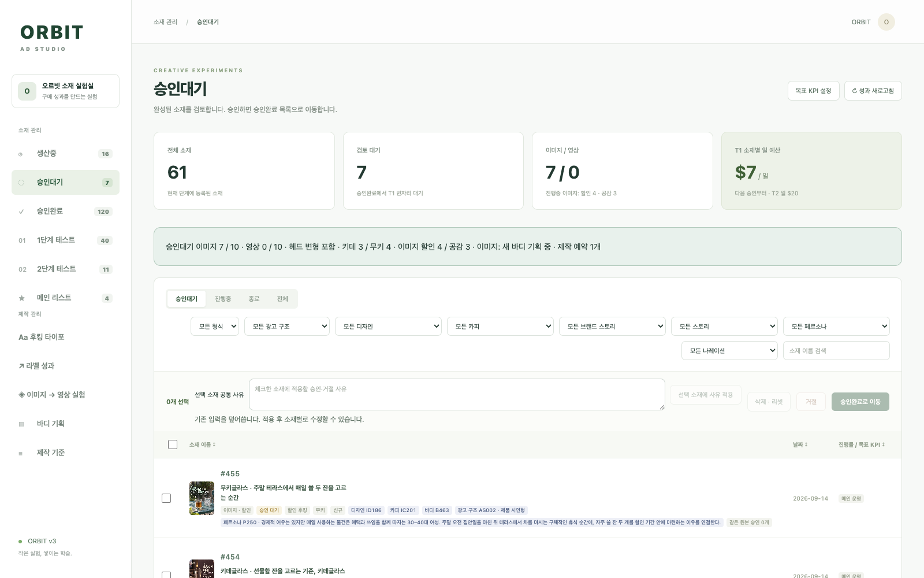924x578 pixels.
Task: Go to 1단계 테스트 in sidebar
Action: (x=65, y=240)
